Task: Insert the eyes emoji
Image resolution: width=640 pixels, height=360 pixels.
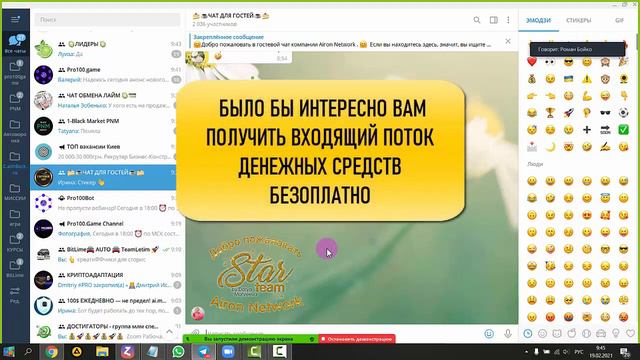Action: click(550, 62)
